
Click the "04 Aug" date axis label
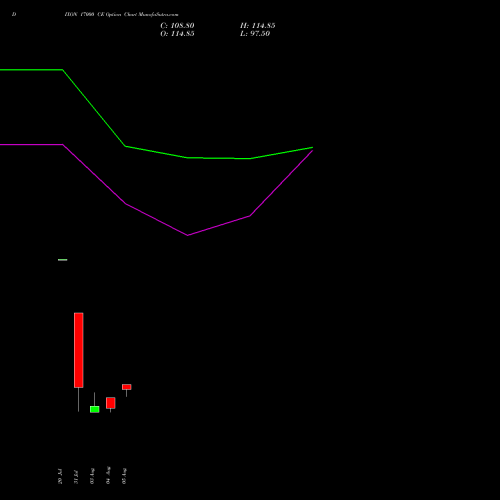108,475
